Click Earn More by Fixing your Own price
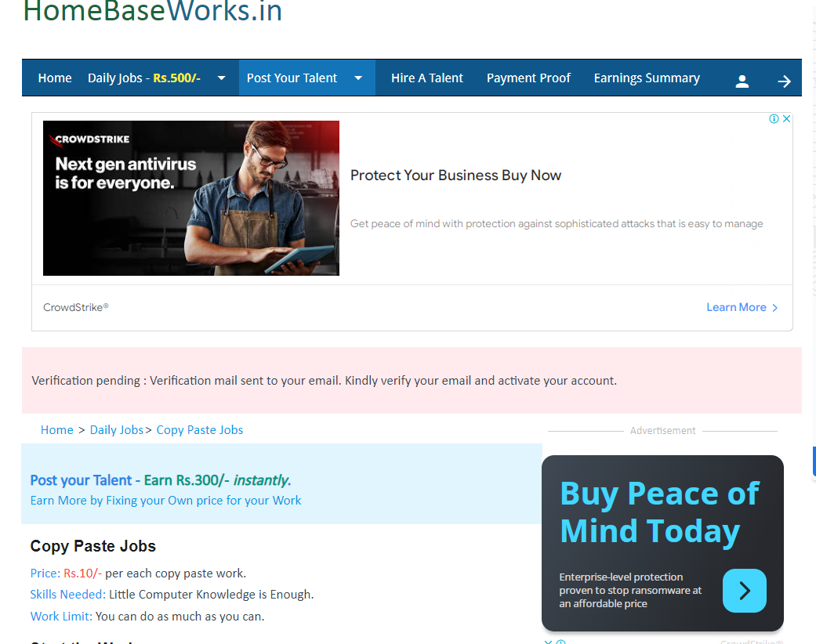Image resolution: width=816 pixels, height=644 pixels. point(165,500)
